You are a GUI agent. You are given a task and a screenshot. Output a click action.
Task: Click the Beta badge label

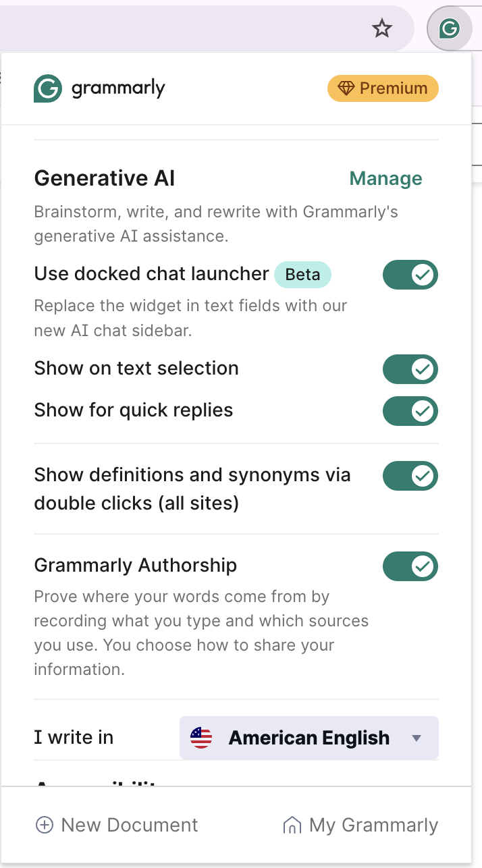point(302,275)
